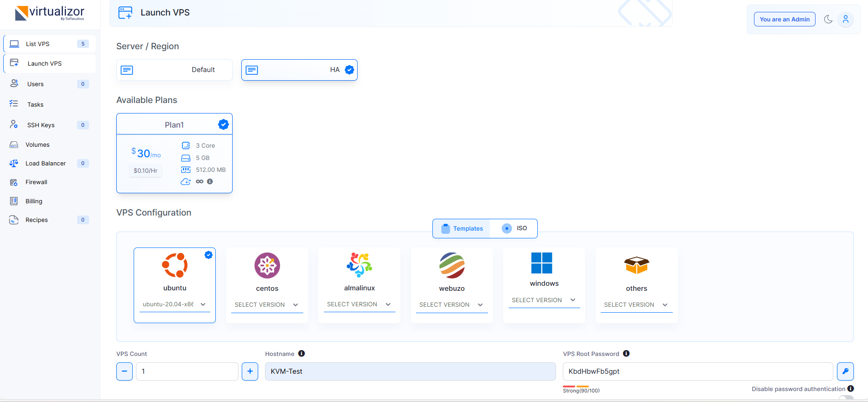Open the centos SELECT VERSION dropdown
The width and height of the screenshot is (868, 402).
[x=267, y=304]
